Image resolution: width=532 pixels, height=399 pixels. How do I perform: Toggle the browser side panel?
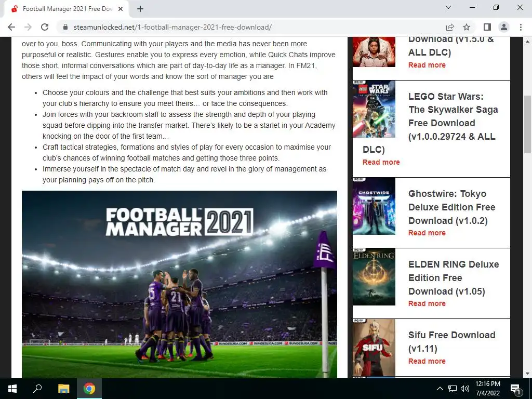pyautogui.click(x=487, y=27)
